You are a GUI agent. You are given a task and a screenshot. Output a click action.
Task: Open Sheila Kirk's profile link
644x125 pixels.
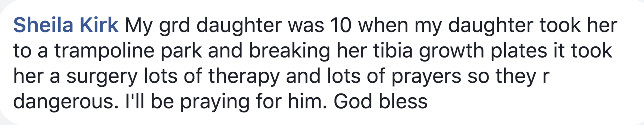click(66, 25)
